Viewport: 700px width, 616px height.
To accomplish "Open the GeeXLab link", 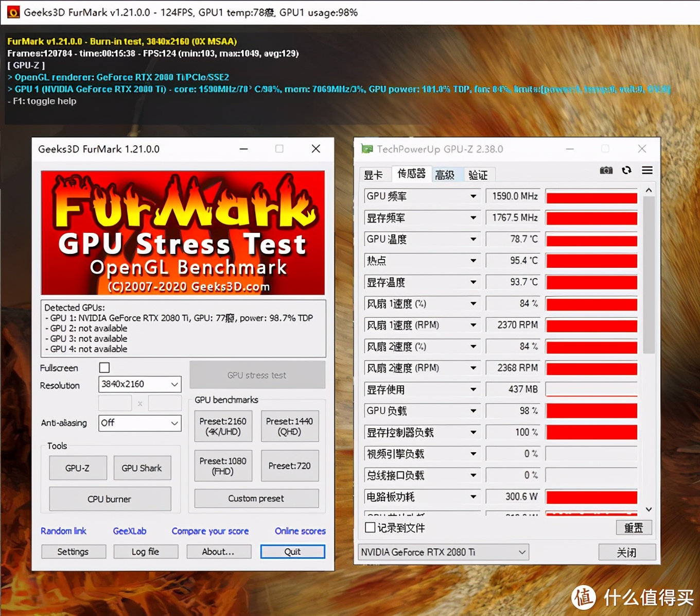I will pos(130,531).
